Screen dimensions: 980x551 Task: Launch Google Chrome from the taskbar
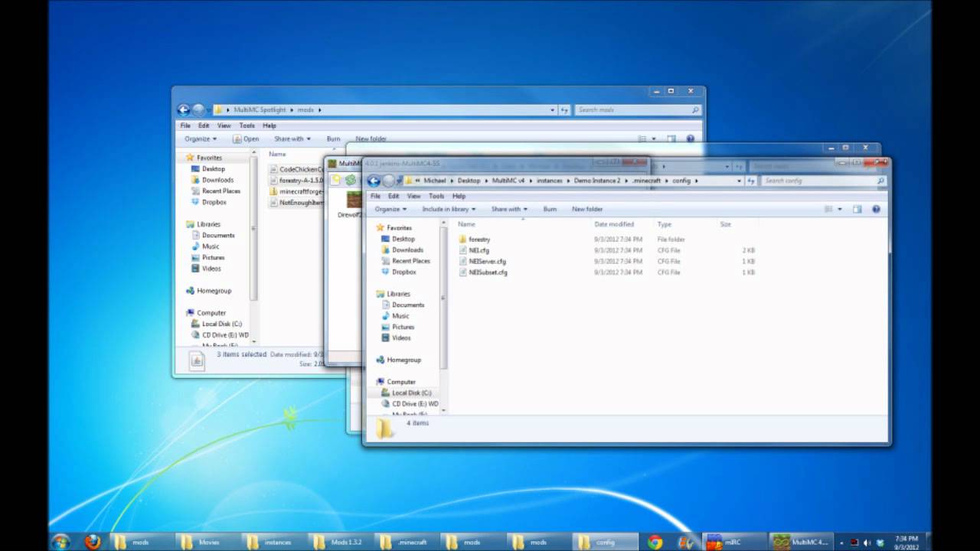click(x=655, y=542)
